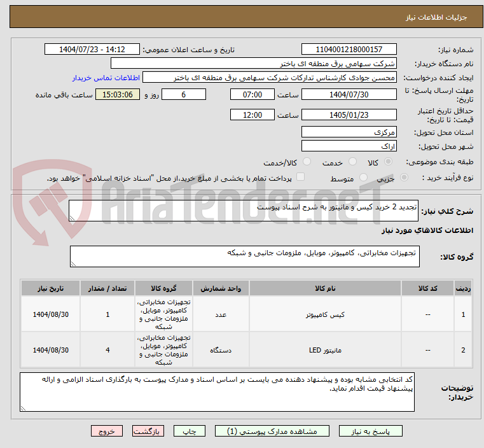This screenshot has width=484, height=448.
Task: Open اطلاعات تماس خریدار link
Action: click(106, 78)
